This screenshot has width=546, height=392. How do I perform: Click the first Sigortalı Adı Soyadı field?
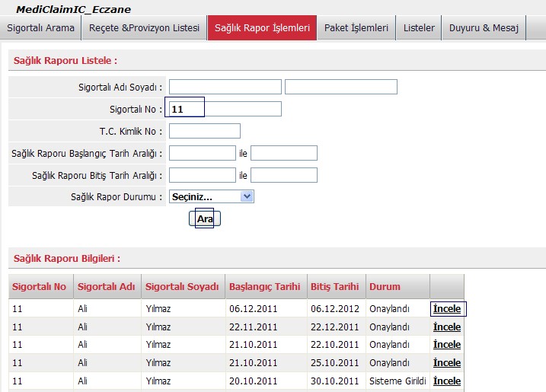[x=225, y=87]
